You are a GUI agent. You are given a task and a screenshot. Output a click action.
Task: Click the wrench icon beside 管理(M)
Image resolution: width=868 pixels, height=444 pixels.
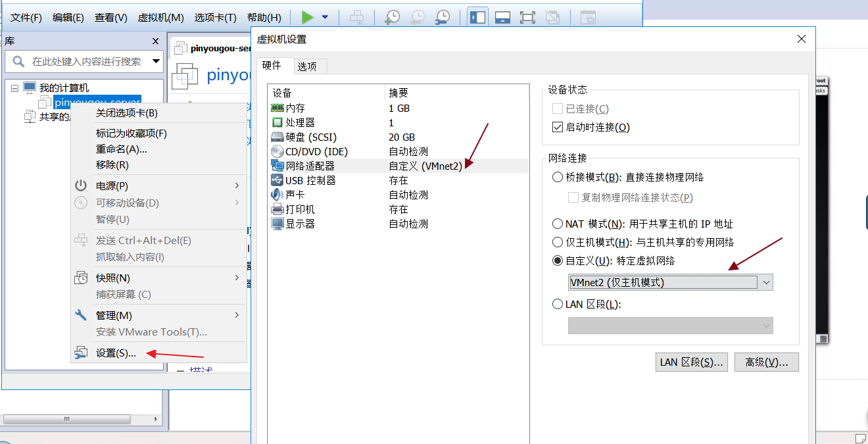pyautogui.click(x=81, y=316)
